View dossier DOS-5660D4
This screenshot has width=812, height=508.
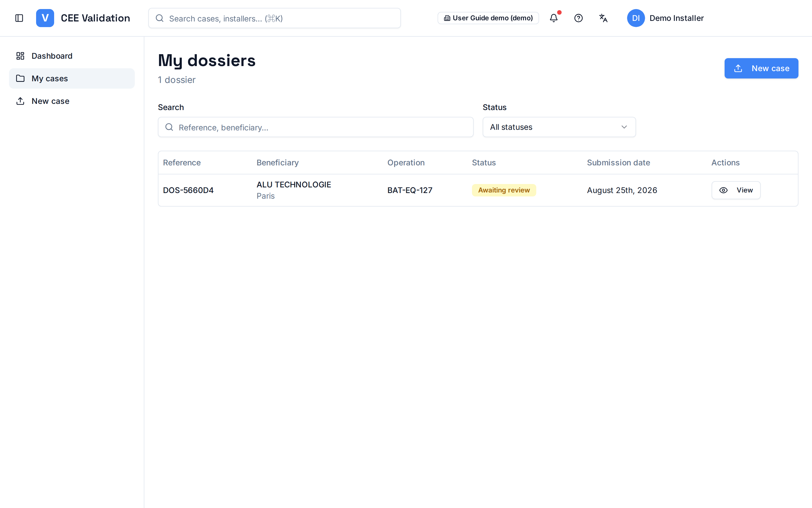[736, 190]
